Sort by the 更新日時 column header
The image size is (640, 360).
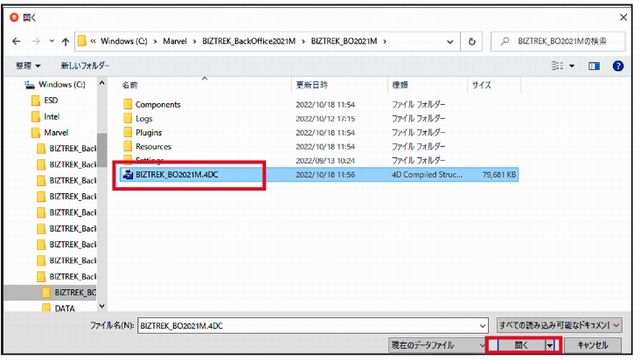pyautogui.click(x=311, y=85)
